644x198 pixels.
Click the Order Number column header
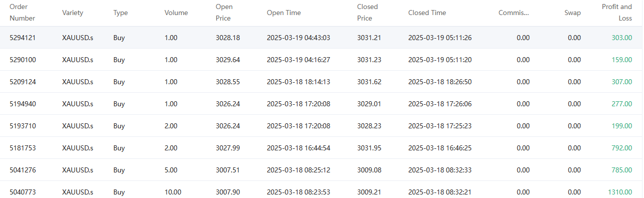(x=23, y=13)
